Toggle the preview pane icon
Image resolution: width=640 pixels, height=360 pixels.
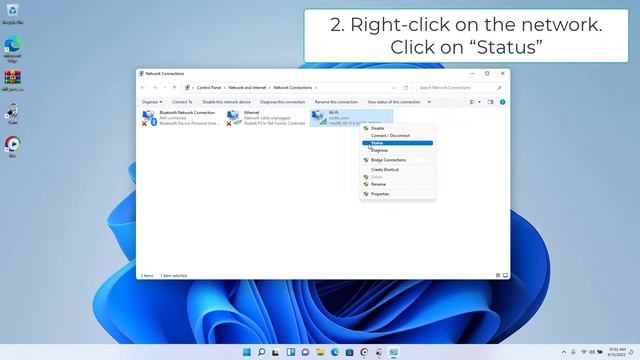(x=491, y=102)
